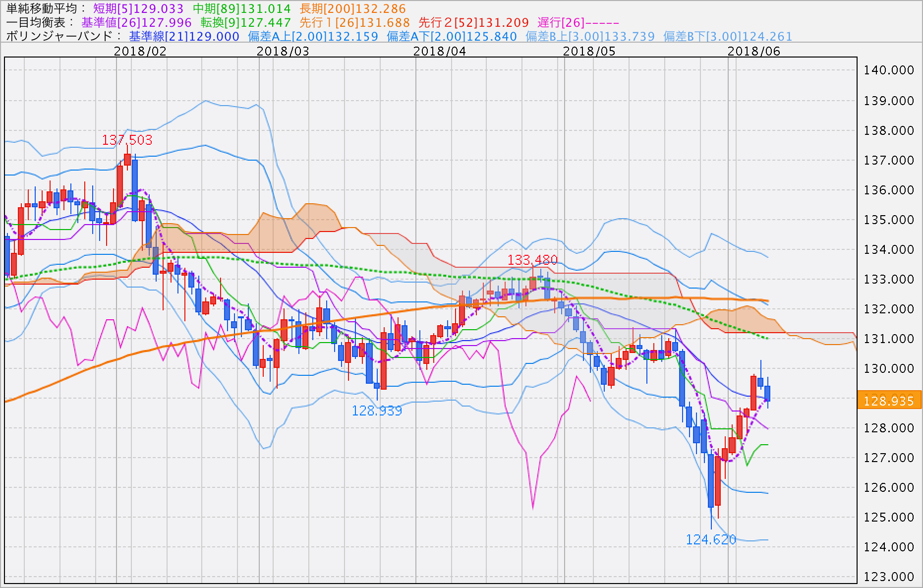Click the Ichimoku 転換[9]127.447 value

tap(245, 22)
